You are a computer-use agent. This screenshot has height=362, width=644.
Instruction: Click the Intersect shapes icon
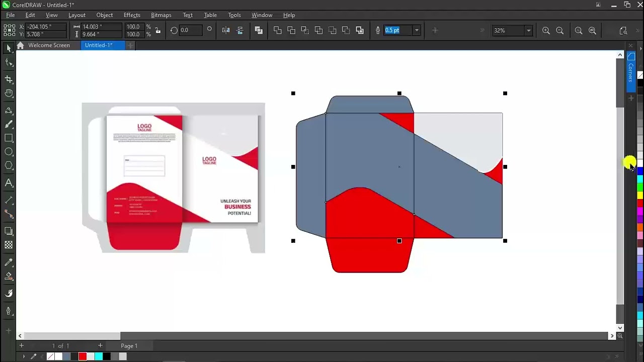[305, 30]
